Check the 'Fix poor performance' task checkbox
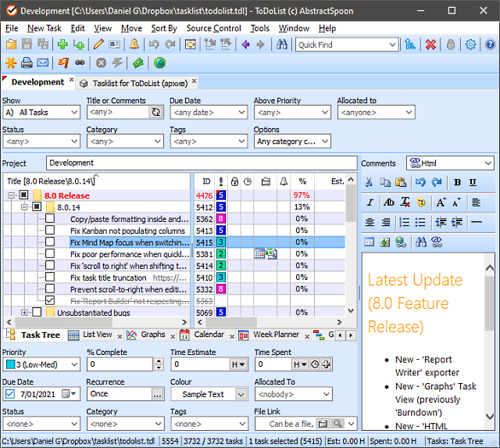Screen dimensions: 500x448 pos(50,253)
